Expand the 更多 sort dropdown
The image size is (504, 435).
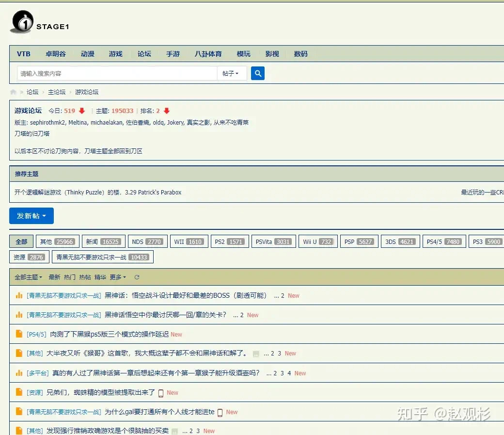click(x=118, y=277)
